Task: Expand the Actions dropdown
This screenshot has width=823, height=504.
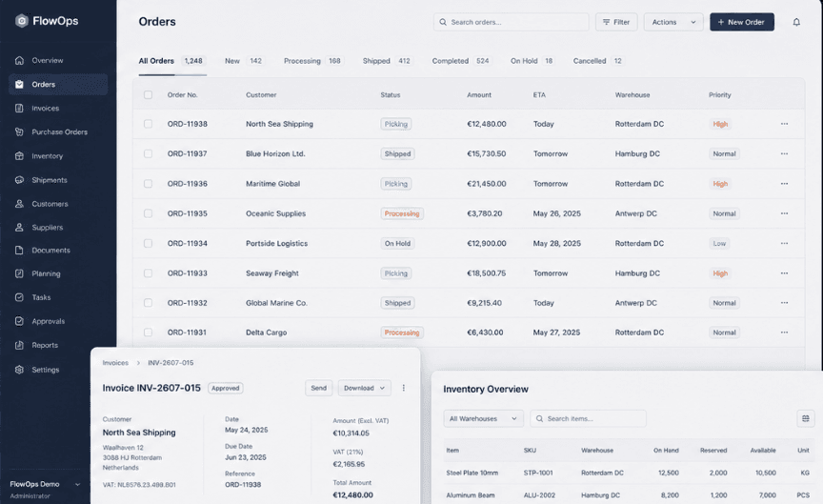Action: click(x=673, y=22)
